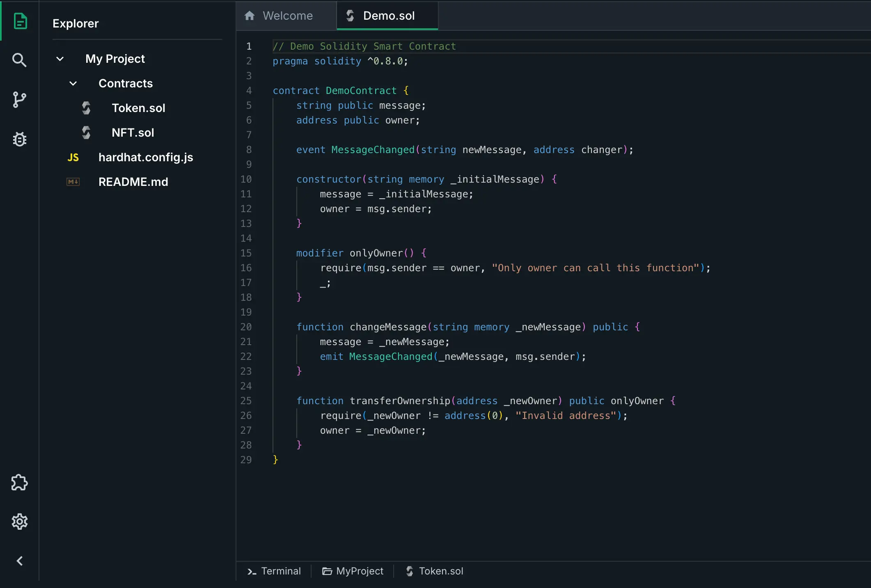Click Token.sol in the status bar
The width and height of the screenshot is (871, 588).
click(x=434, y=571)
